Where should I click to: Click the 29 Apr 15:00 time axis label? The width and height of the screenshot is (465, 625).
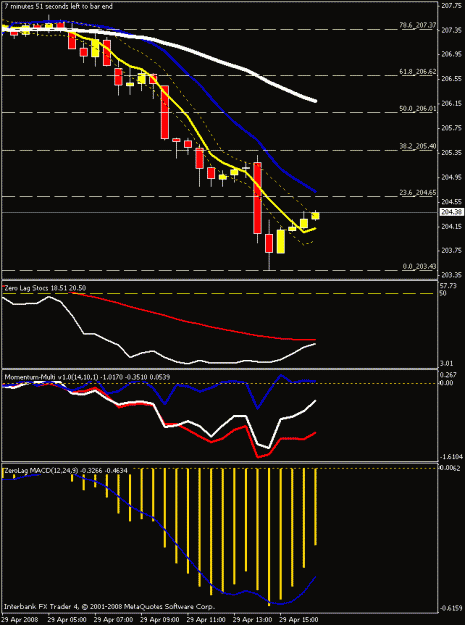[300, 620]
